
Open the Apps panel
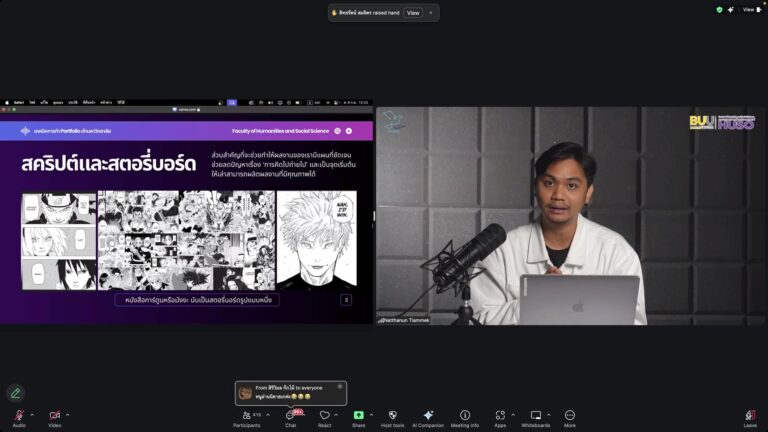point(500,418)
